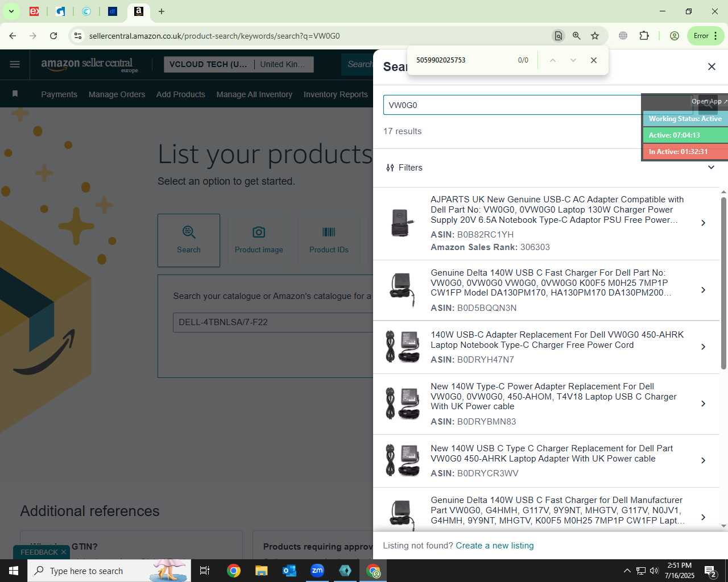
Task: Bookmark this page with star icon
Action: [x=595, y=36]
